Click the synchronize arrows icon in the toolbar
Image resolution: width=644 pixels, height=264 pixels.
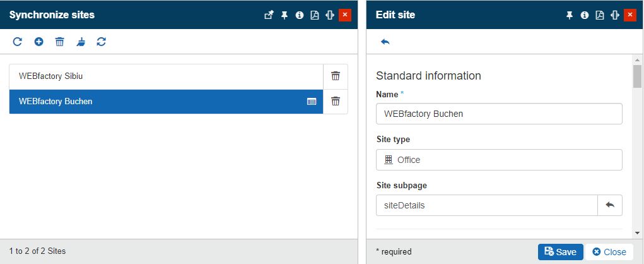click(101, 42)
